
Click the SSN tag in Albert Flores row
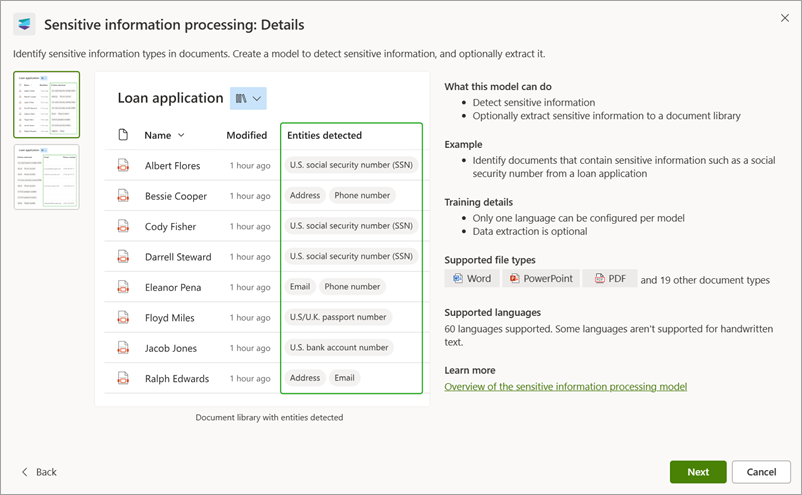351,165
